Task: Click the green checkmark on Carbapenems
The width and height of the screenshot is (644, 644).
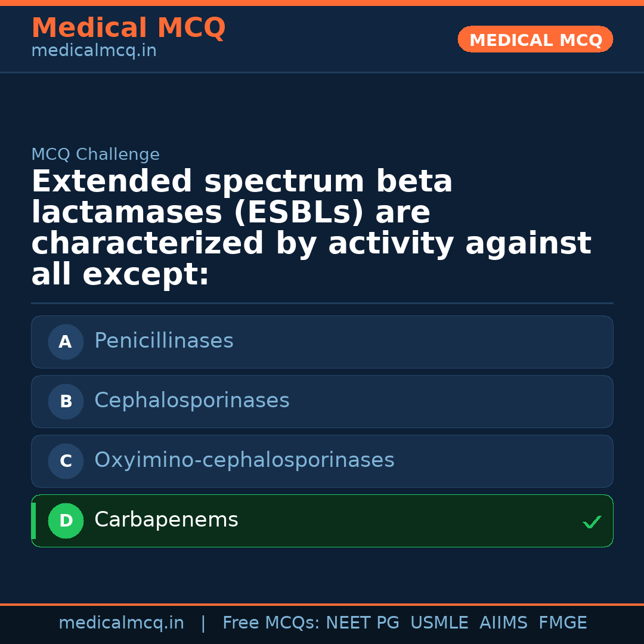Action: tap(592, 522)
